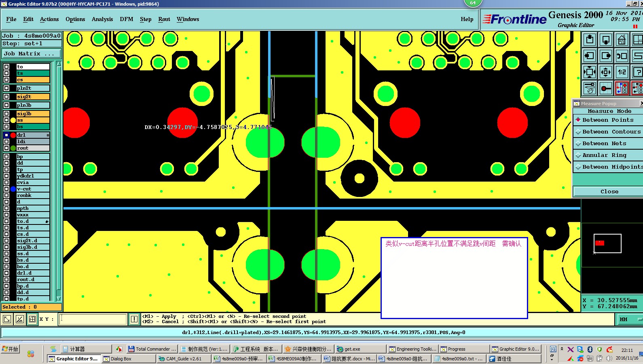The height and width of the screenshot is (364, 643).
Task: Toggle the checkbox for layer drl
Action: point(6,135)
